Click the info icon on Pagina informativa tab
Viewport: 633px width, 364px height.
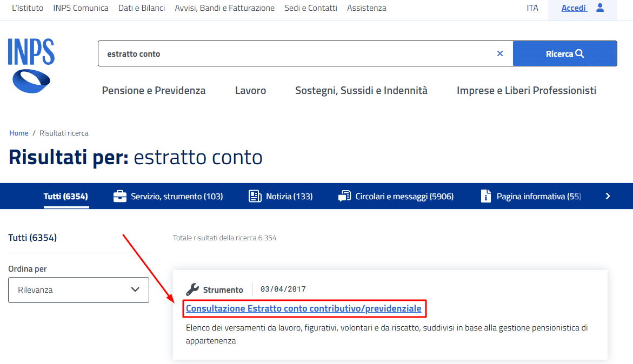[485, 196]
